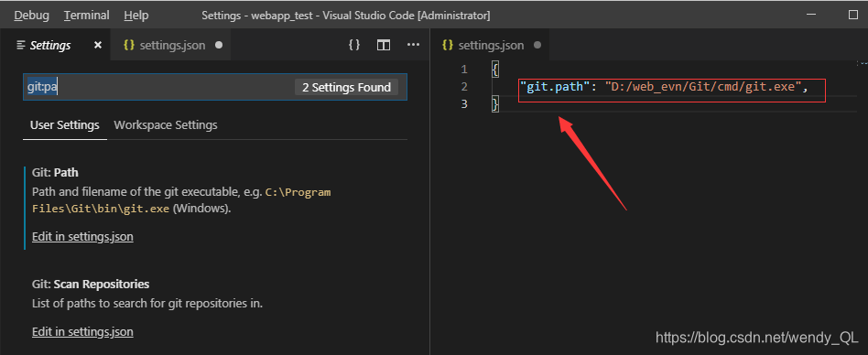
Task: Click unsaved dot on left settings.json tab
Action: 219,46
